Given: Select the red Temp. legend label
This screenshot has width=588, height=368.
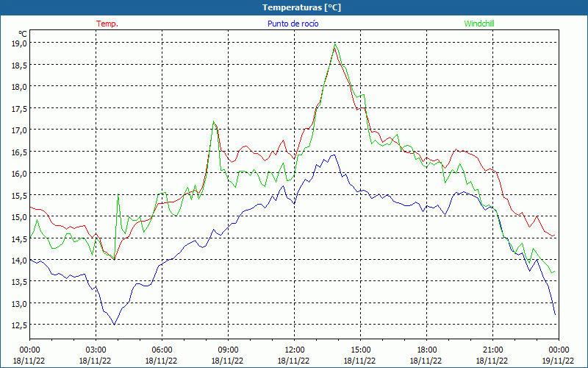Looking at the screenshot, I should 107,24.
